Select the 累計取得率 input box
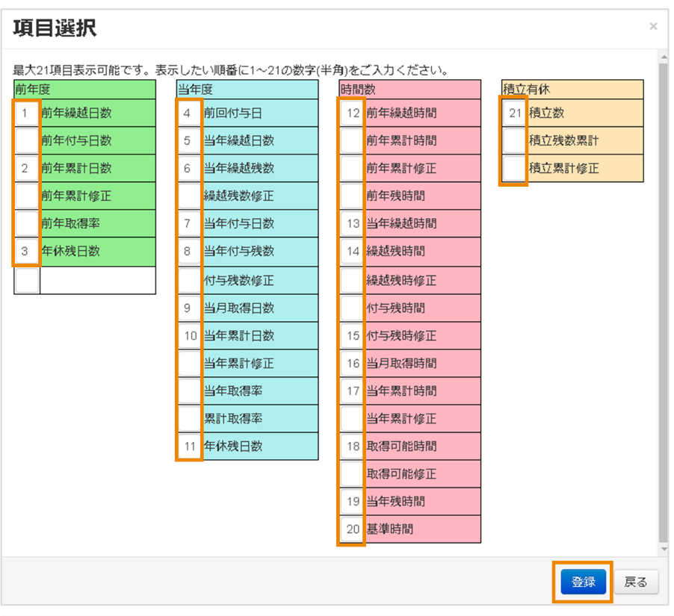Viewport: 674px width, 616px height. pyautogui.click(x=189, y=419)
